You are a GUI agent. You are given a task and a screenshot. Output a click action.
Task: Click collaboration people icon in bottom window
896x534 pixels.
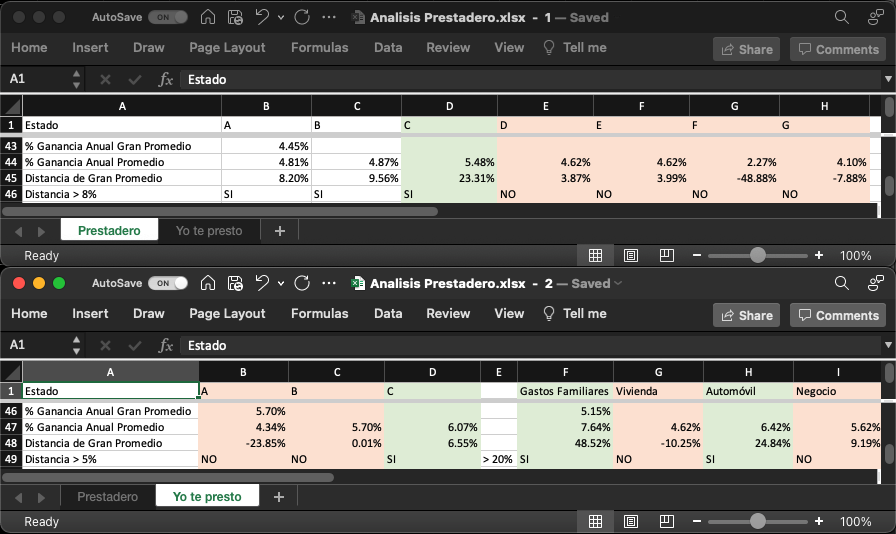pyautogui.click(x=875, y=283)
